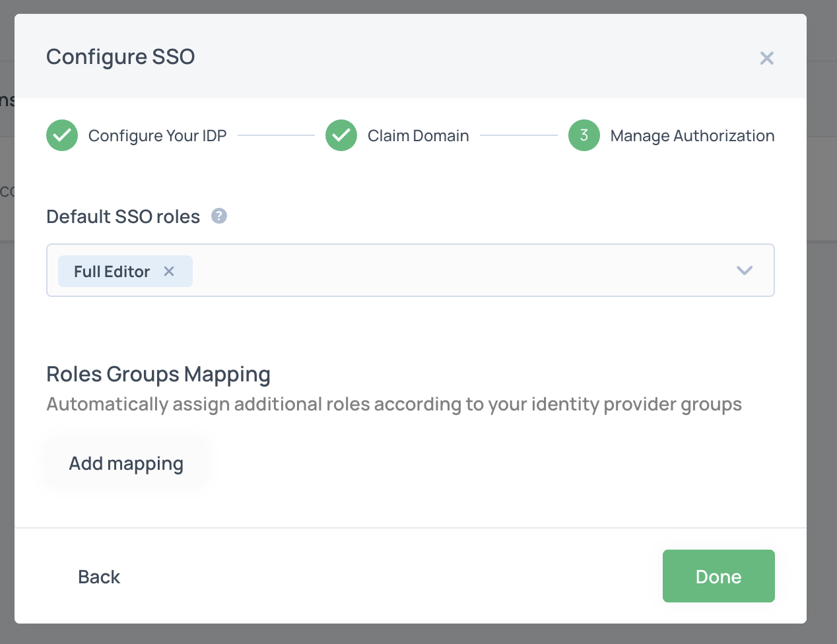This screenshot has width=837, height=644.
Task: Close the Configure SSO dialog
Action: [766, 58]
